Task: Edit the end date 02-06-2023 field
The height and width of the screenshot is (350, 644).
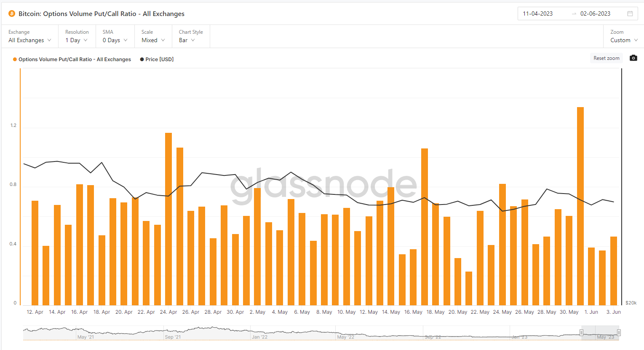Action: [595, 14]
